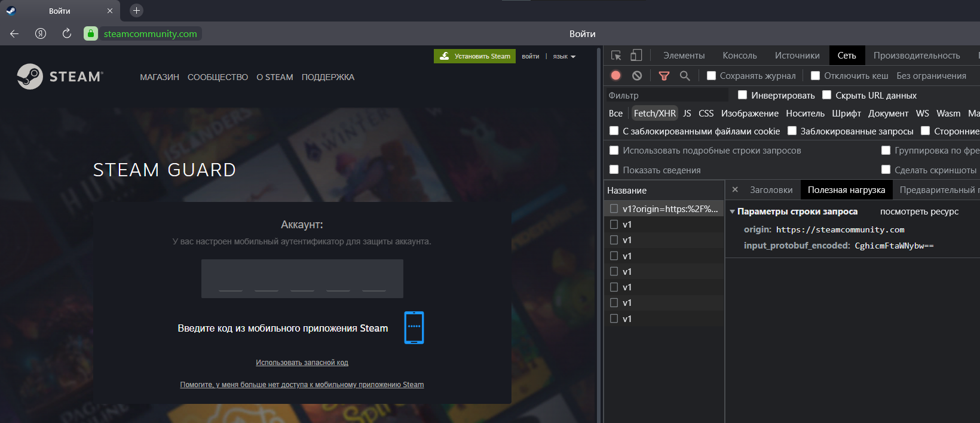Screen dimensions: 980x423
Task: Open network search magnifier
Action: click(x=685, y=75)
